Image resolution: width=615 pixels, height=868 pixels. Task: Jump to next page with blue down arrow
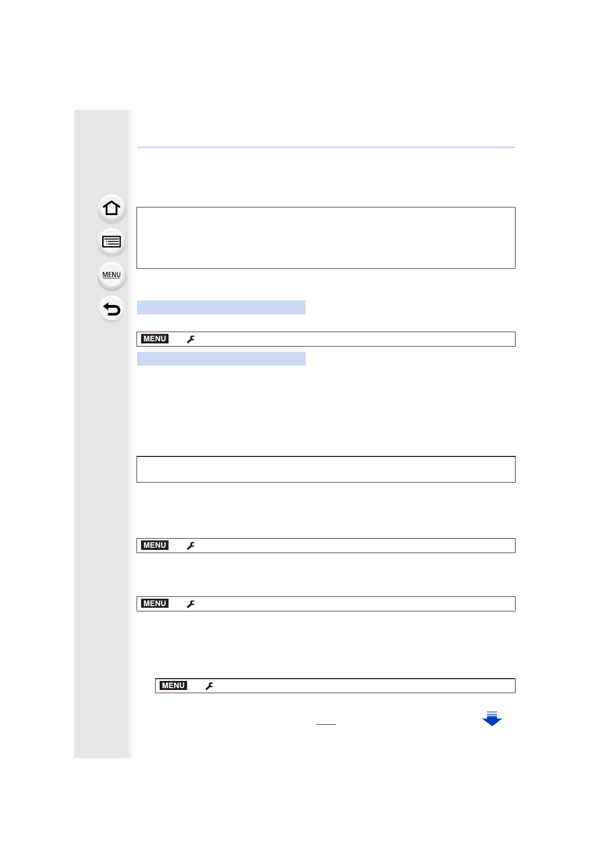coord(492,718)
